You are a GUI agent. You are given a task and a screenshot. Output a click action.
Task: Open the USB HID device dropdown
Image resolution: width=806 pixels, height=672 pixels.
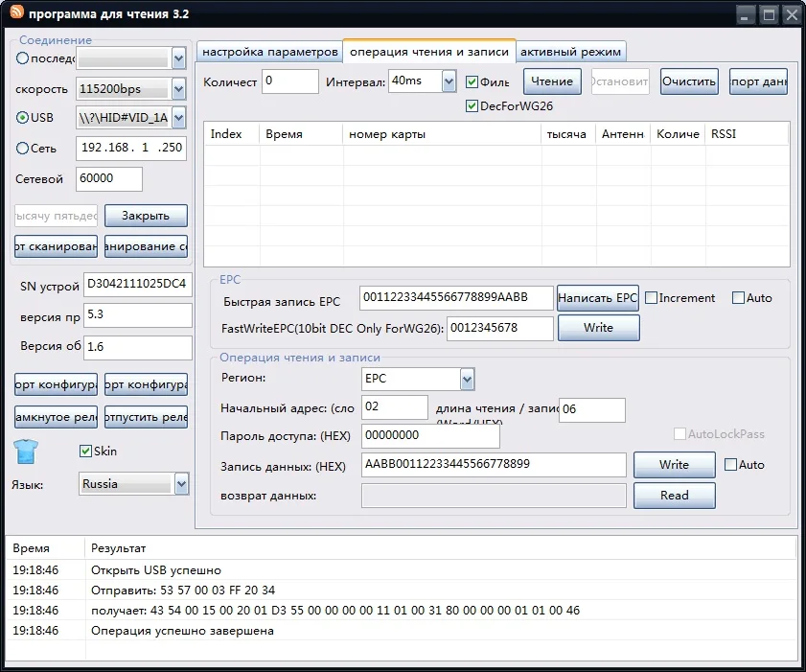(178, 118)
